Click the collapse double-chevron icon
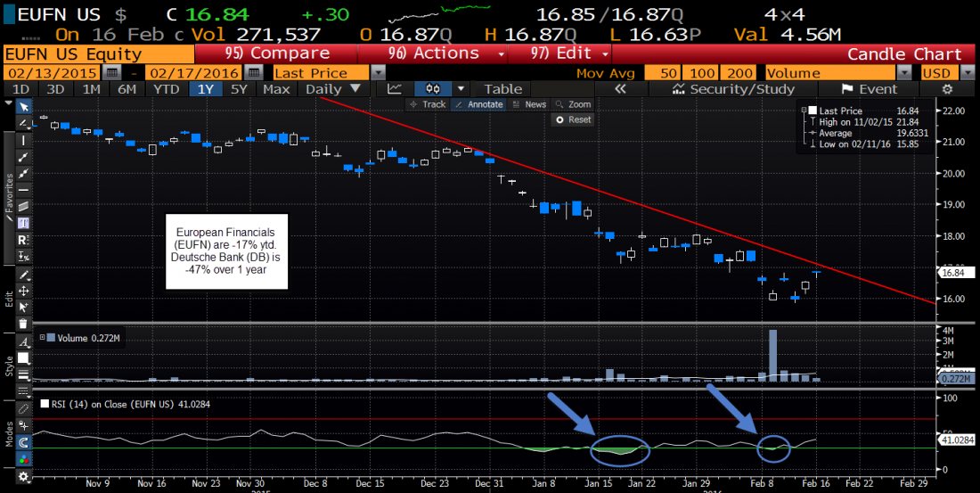The height and width of the screenshot is (493, 980). pyautogui.click(x=621, y=89)
